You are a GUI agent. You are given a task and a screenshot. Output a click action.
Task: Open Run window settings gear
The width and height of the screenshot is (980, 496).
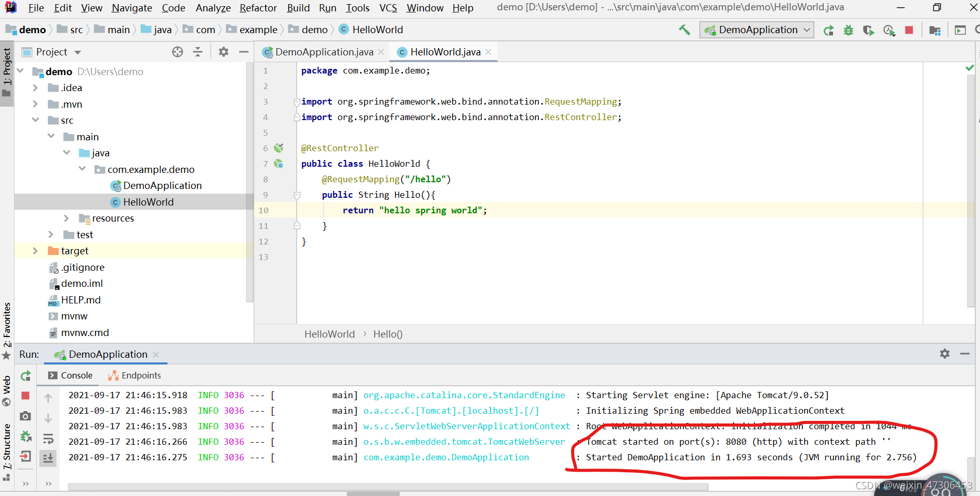coord(945,354)
